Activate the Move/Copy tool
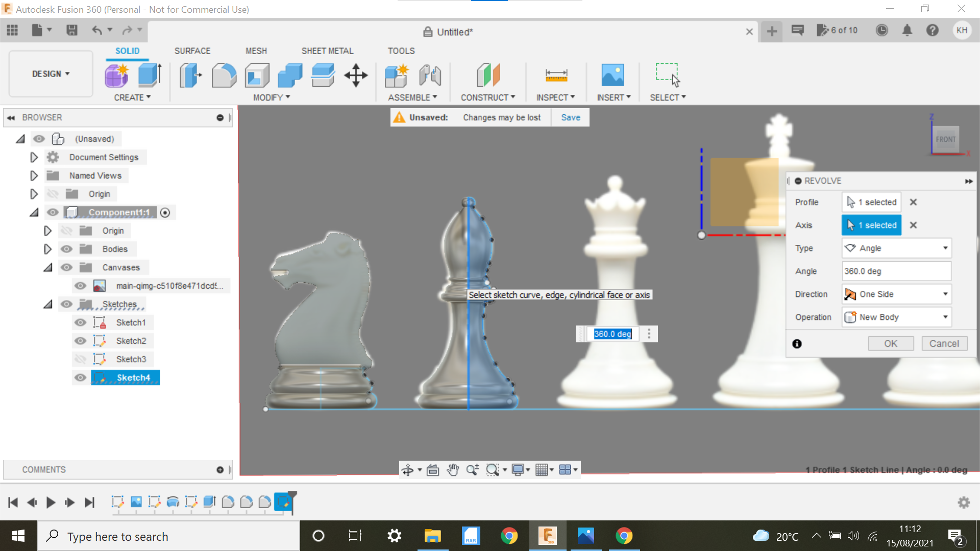 coord(356,75)
